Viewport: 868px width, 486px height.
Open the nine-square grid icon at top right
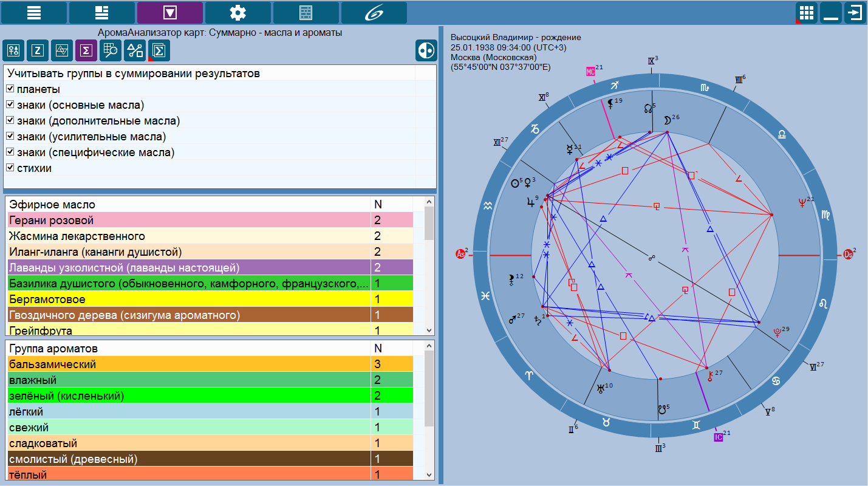(x=806, y=12)
